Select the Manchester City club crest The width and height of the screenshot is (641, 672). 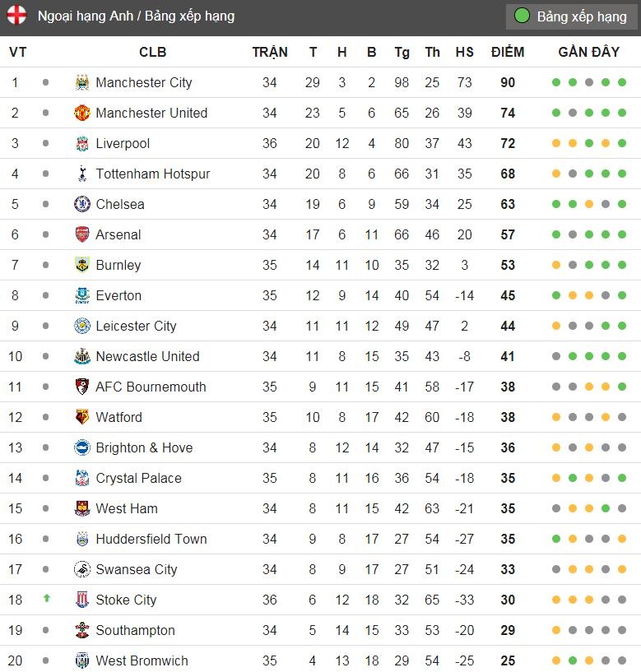81,82
